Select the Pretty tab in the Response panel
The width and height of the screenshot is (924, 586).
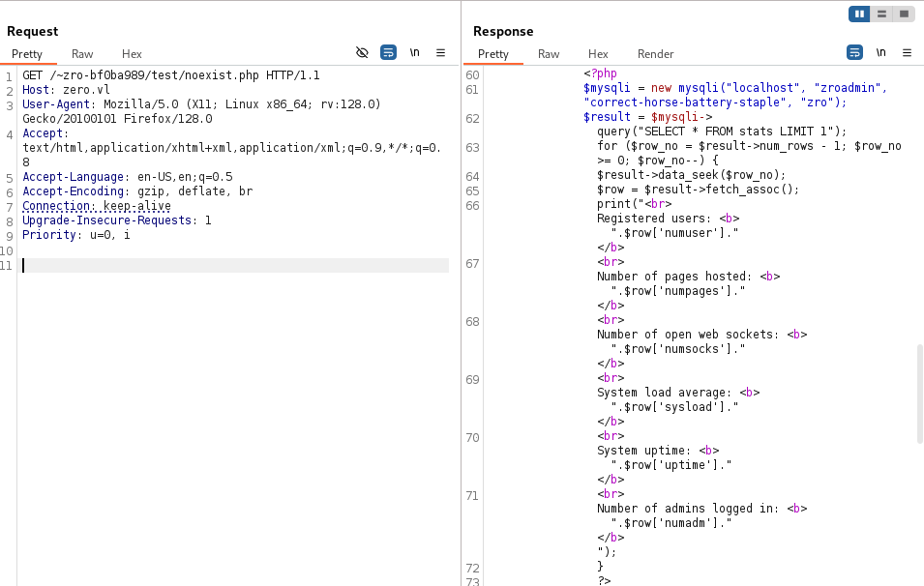tap(493, 54)
